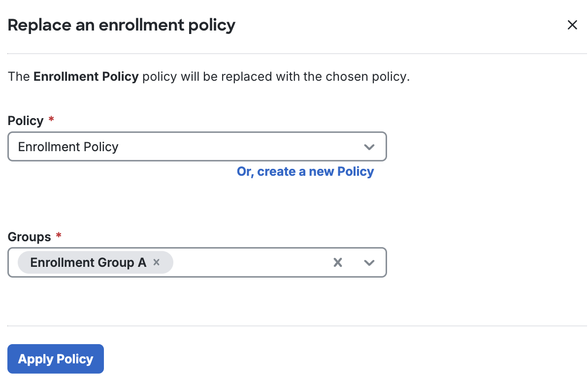Select the Enrollment Group A chip
This screenshot has width=588, height=385.
point(89,262)
